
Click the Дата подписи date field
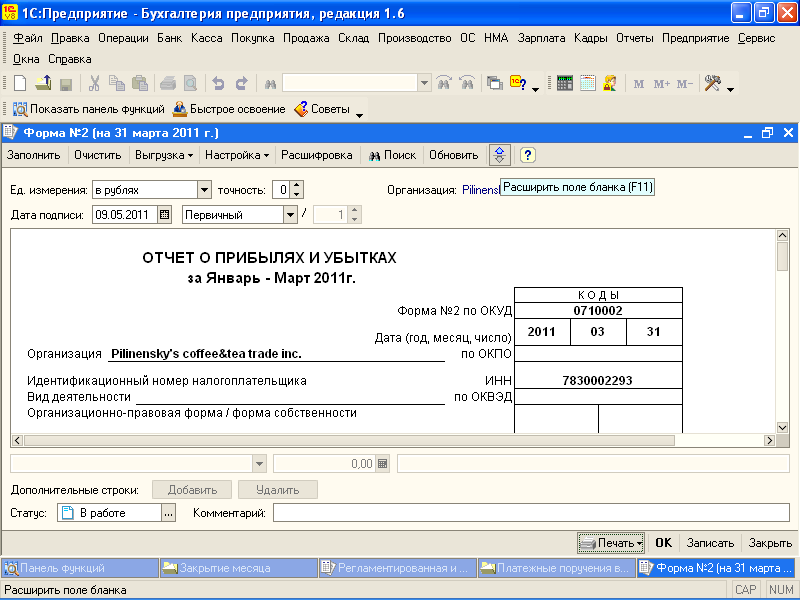(125, 215)
